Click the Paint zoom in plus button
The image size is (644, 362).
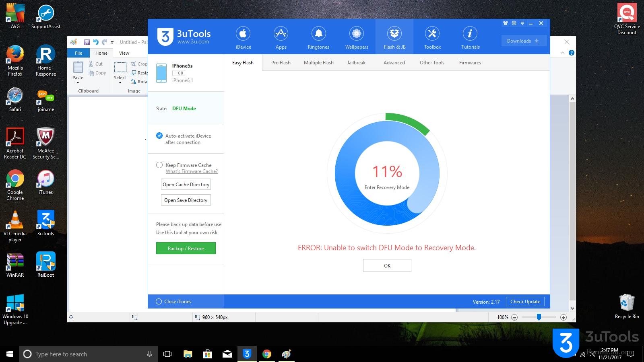pyautogui.click(x=563, y=317)
